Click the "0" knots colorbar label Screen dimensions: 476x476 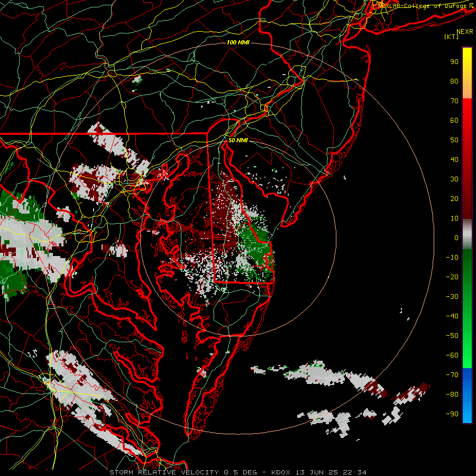tap(456, 237)
